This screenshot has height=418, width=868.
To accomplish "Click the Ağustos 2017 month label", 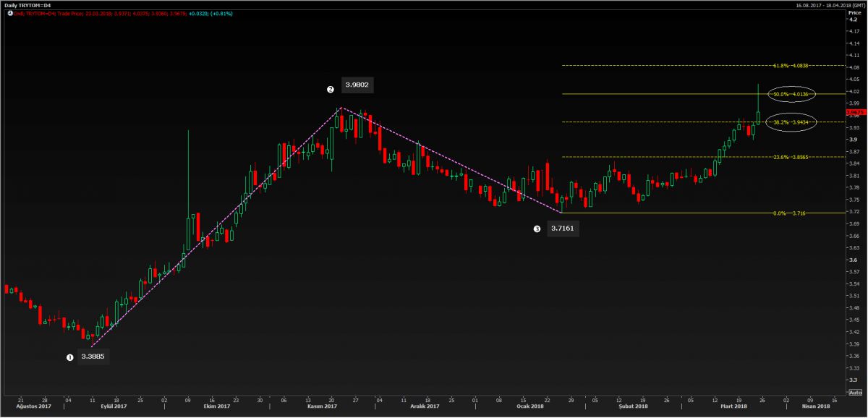I will click(33, 406).
